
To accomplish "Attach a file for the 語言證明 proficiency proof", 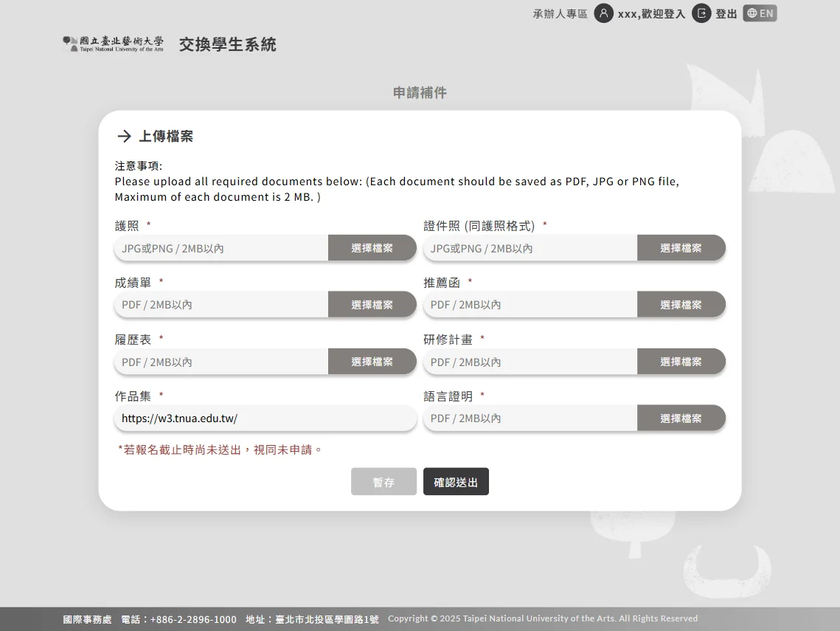I will pyautogui.click(x=681, y=418).
